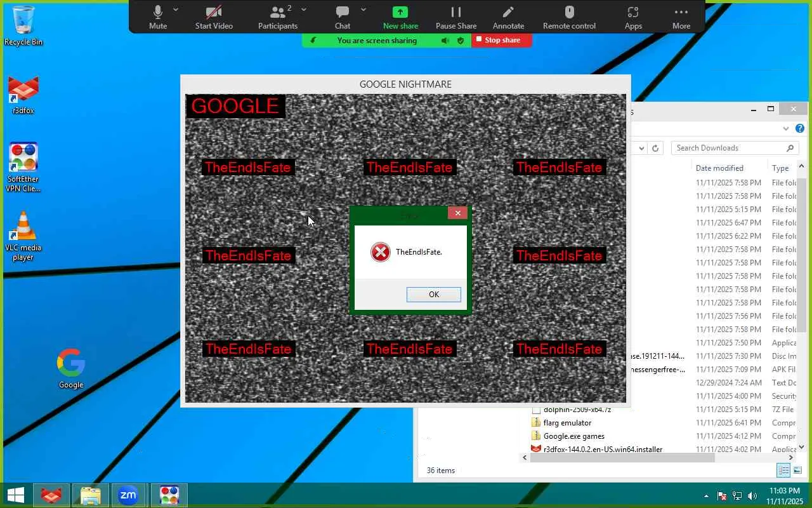Refresh the Downloads folder view
Screen dimensions: 812x508
point(655,148)
